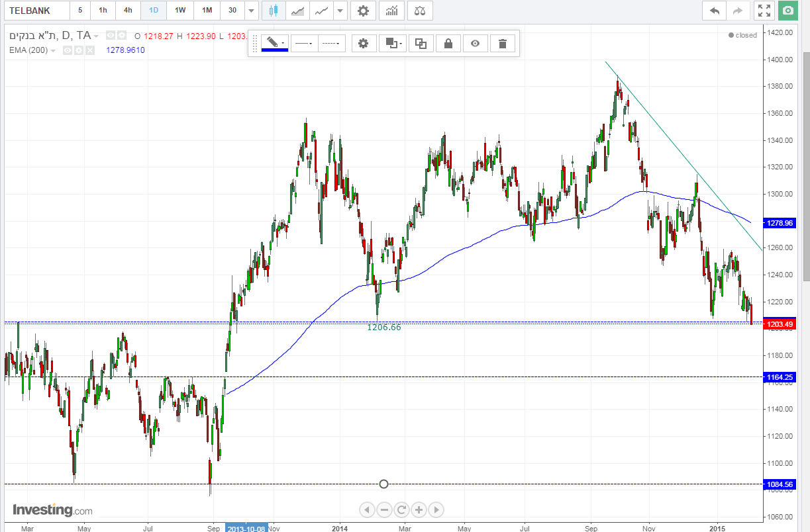Click the blue line color swatch
810x532 pixels.
point(274,50)
